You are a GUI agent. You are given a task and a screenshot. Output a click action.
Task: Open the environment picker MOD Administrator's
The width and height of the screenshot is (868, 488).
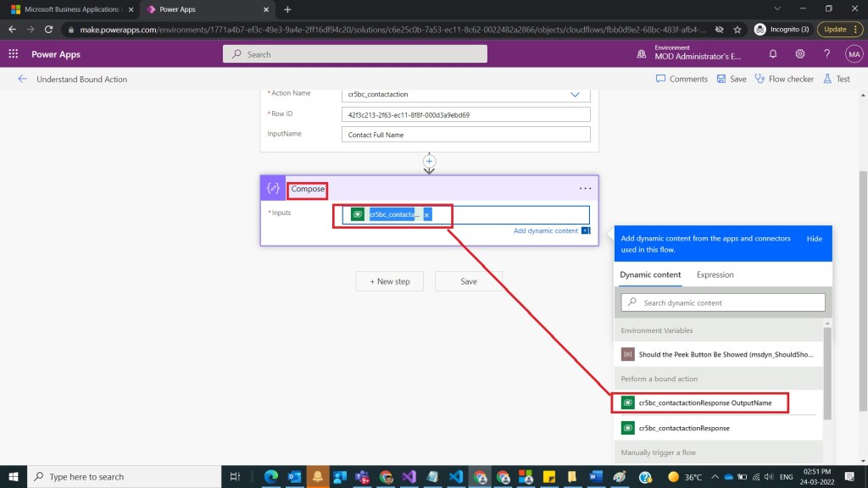click(698, 53)
